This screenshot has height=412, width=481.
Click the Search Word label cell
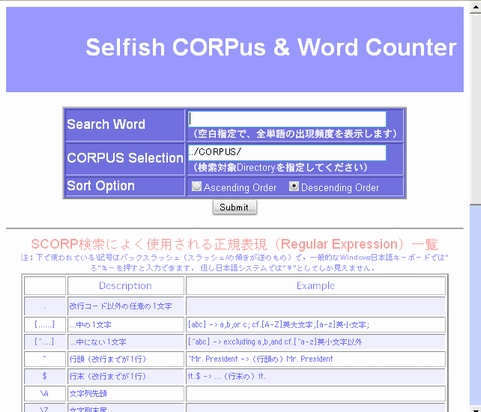tap(125, 125)
